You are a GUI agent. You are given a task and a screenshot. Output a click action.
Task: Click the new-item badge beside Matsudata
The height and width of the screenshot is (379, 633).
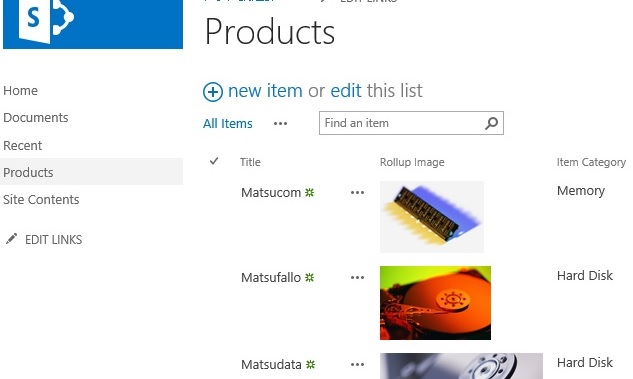click(310, 364)
